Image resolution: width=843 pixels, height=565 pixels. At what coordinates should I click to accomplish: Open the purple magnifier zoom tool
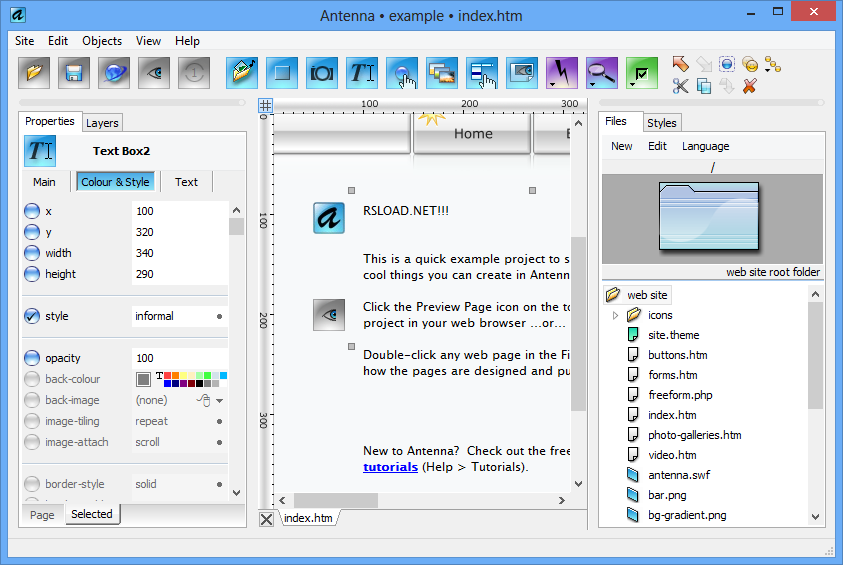pyautogui.click(x=602, y=73)
